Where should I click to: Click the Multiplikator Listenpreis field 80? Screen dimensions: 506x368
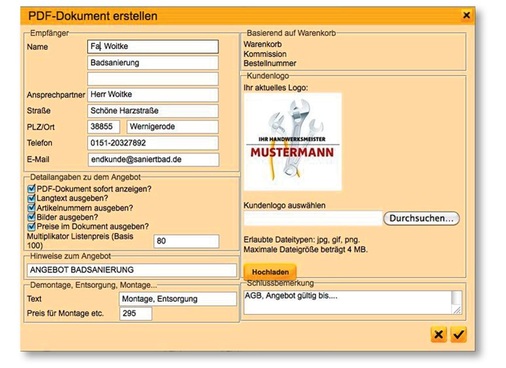[186, 241]
